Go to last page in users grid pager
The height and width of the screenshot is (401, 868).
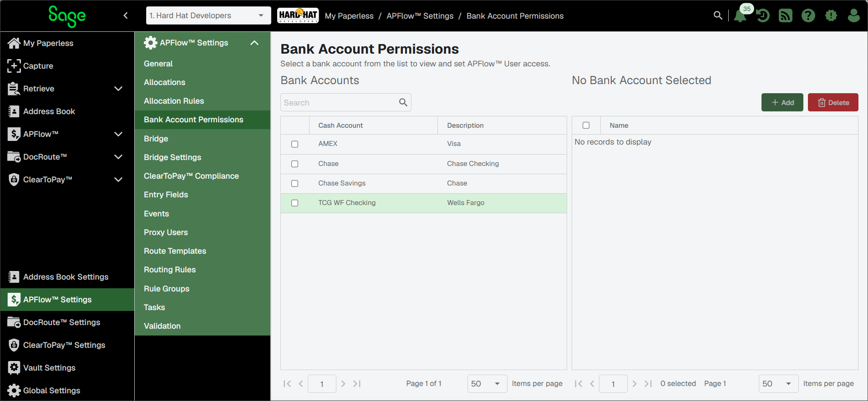649,384
